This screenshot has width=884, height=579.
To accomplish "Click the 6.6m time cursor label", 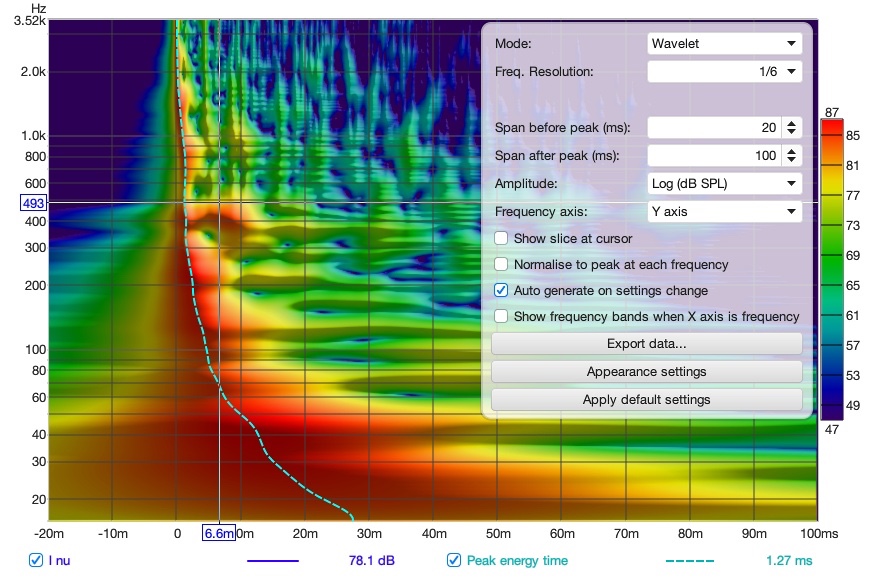I will pos(219,533).
